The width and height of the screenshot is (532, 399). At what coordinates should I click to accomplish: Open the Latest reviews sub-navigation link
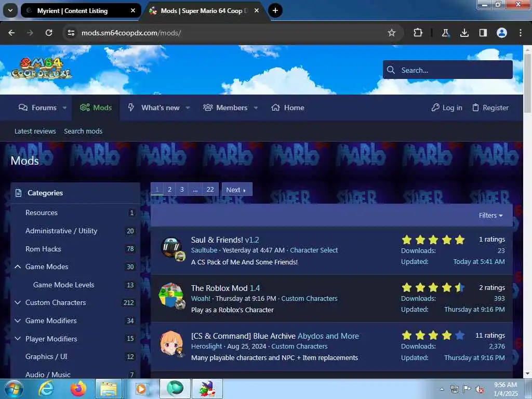point(35,131)
